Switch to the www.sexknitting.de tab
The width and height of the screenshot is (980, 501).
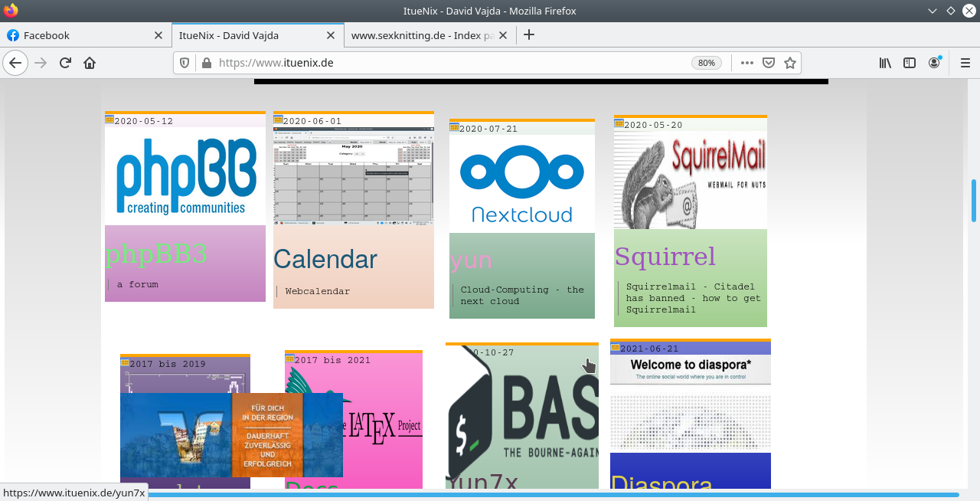click(x=421, y=35)
